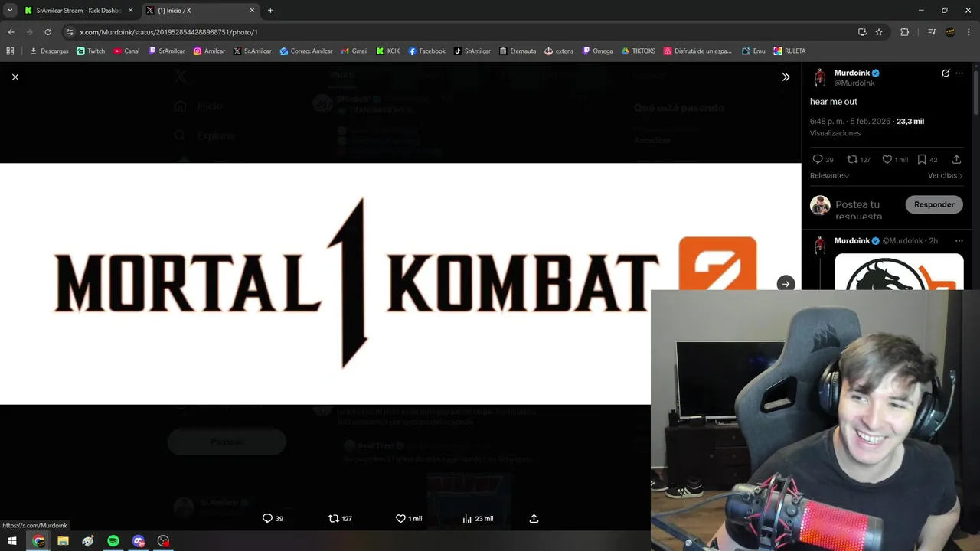Open Spotify from the taskbar

pos(113,541)
